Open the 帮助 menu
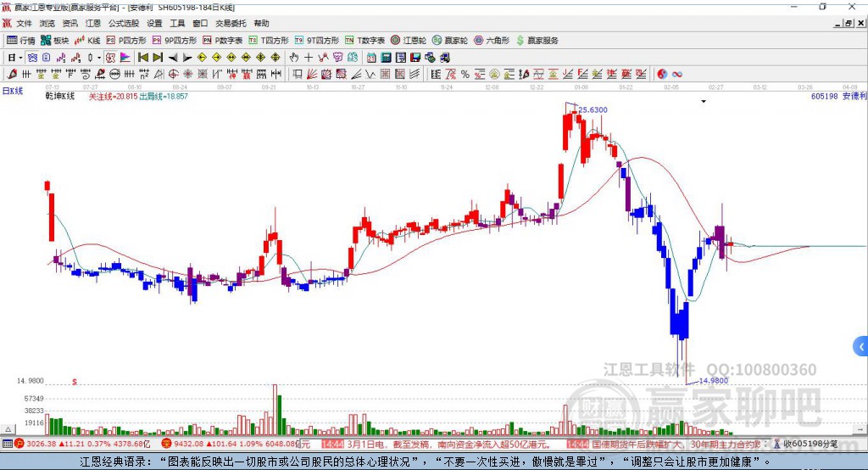868x470 pixels. [x=261, y=23]
